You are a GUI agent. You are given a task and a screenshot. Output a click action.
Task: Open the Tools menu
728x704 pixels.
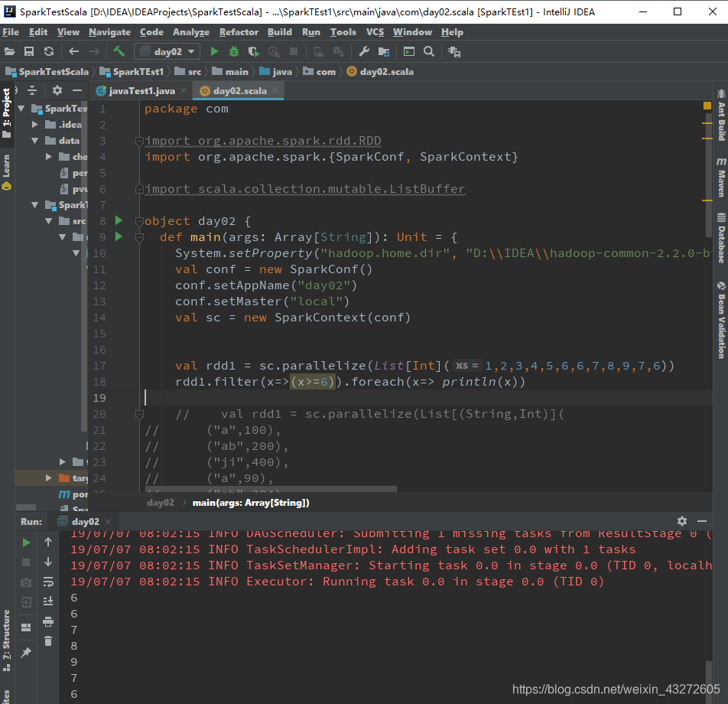pyautogui.click(x=343, y=32)
